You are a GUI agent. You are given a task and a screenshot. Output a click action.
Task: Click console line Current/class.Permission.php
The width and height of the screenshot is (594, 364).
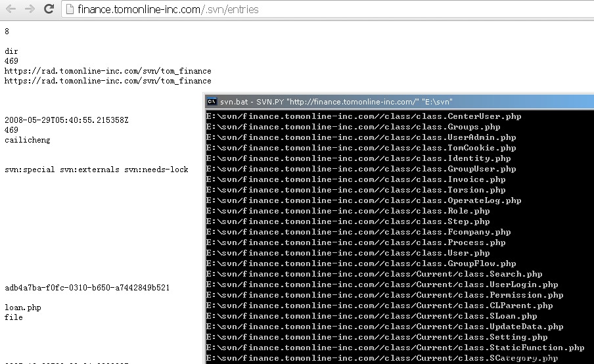point(385,295)
